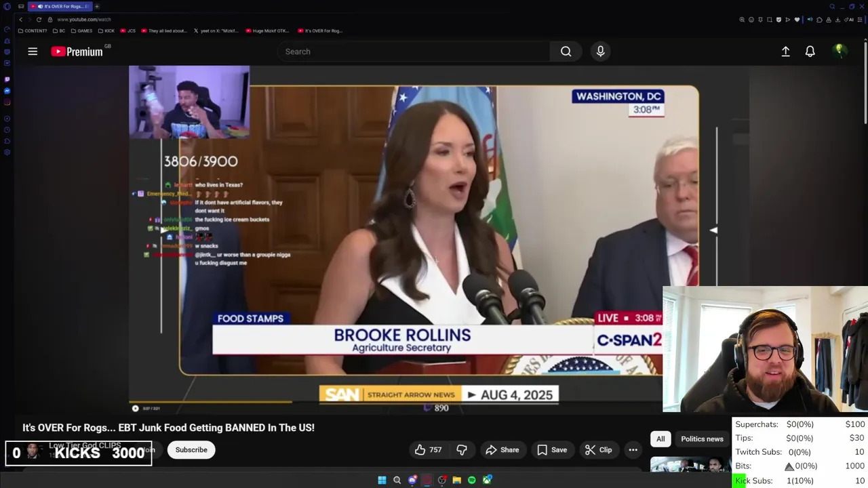Open Spotify from the taskbar

click(x=472, y=481)
